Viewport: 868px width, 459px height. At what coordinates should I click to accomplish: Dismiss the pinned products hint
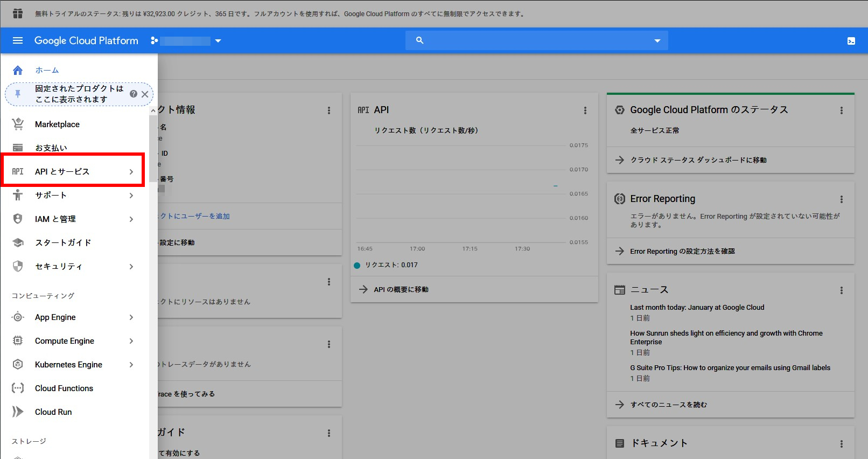[145, 94]
